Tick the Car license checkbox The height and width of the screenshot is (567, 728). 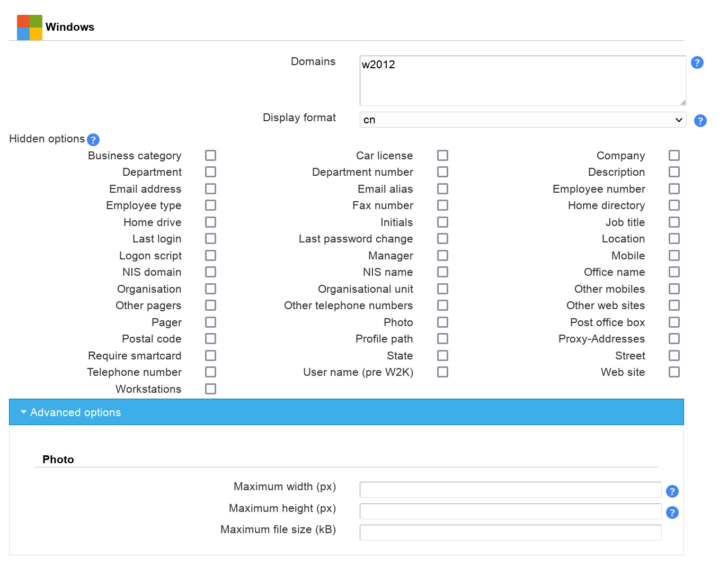(442, 156)
